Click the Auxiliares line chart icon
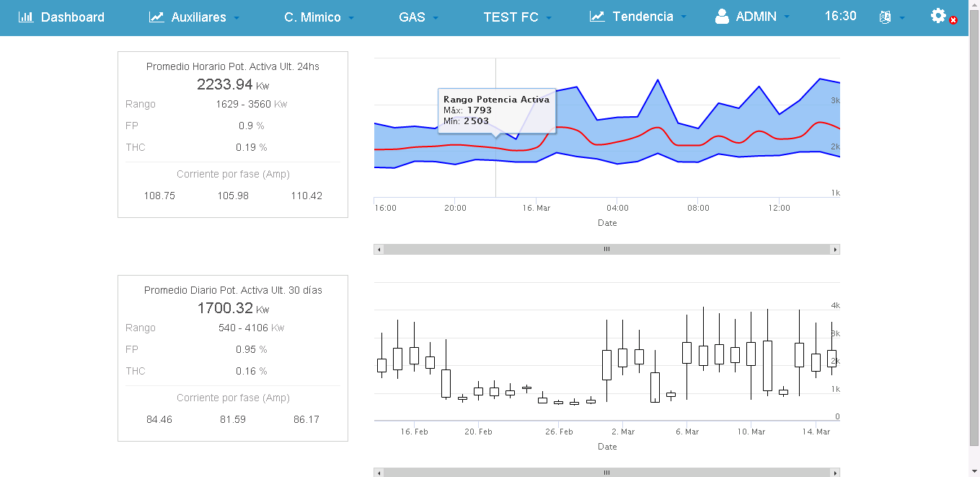 click(156, 17)
